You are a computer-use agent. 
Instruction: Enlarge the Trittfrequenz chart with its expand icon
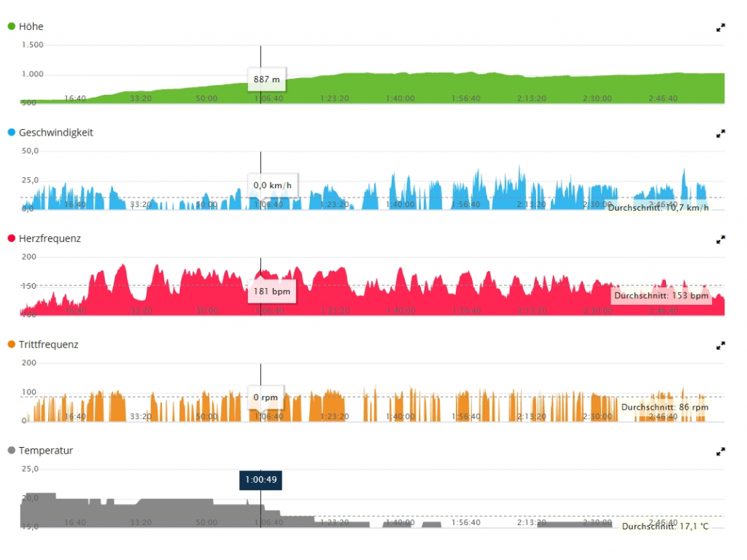[x=720, y=346]
